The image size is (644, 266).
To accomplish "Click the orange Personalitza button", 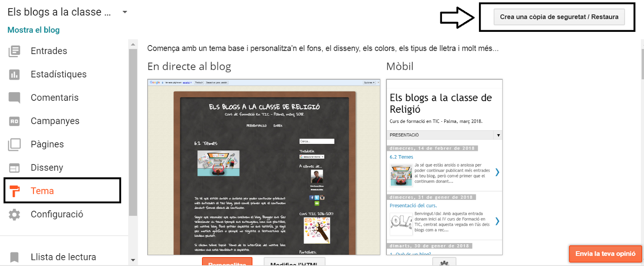I will click(x=227, y=262).
